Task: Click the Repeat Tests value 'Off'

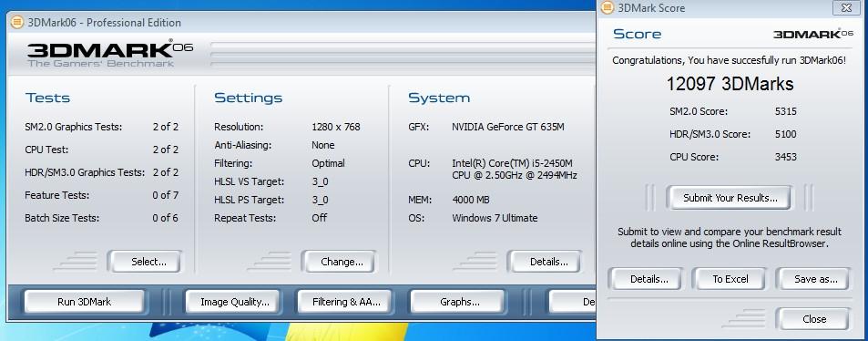Action: (320, 218)
